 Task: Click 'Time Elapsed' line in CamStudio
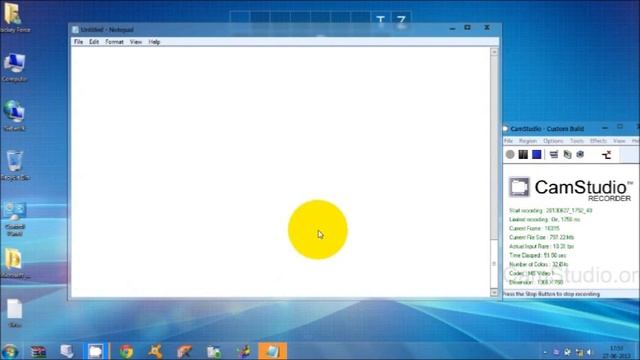(538, 256)
